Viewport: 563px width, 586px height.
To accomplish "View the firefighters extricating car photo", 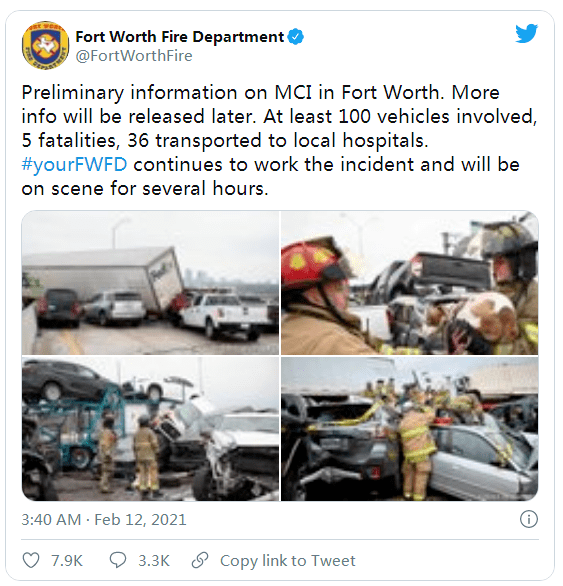I will 410,429.
